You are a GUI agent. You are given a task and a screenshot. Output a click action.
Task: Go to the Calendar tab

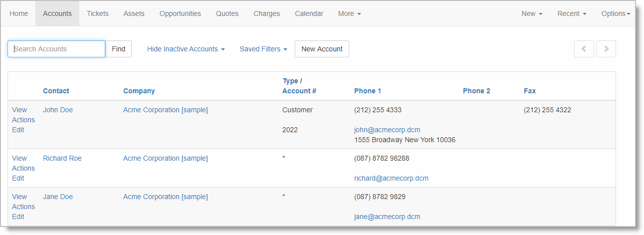[309, 13]
